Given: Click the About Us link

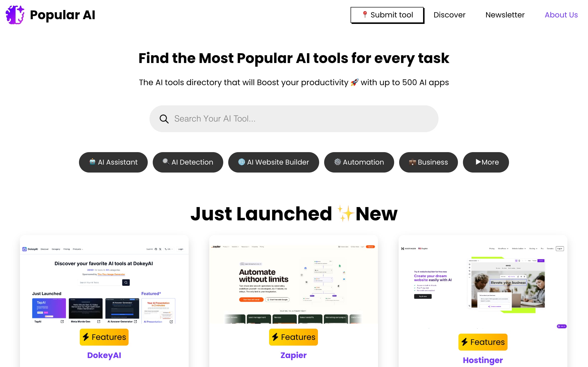Looking at the screenshot, I should pyautogui.click(x=561, y=15).
